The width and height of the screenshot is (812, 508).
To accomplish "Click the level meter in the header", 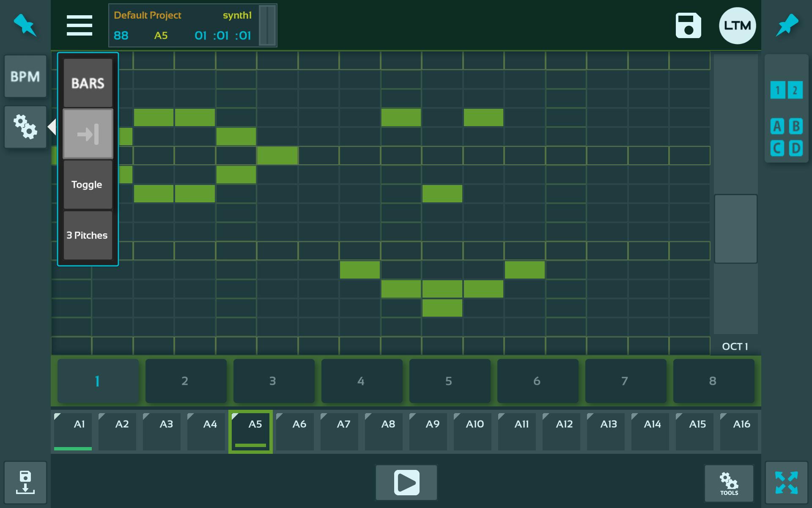I will (267, 25).
